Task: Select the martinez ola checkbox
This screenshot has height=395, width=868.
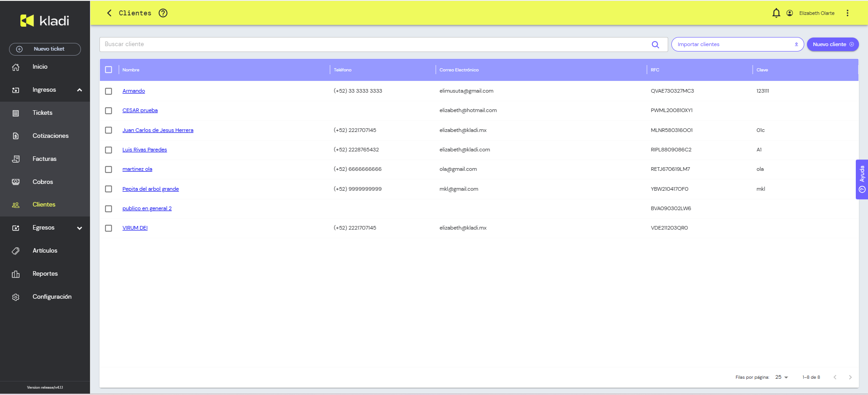Action: [108, 169]
